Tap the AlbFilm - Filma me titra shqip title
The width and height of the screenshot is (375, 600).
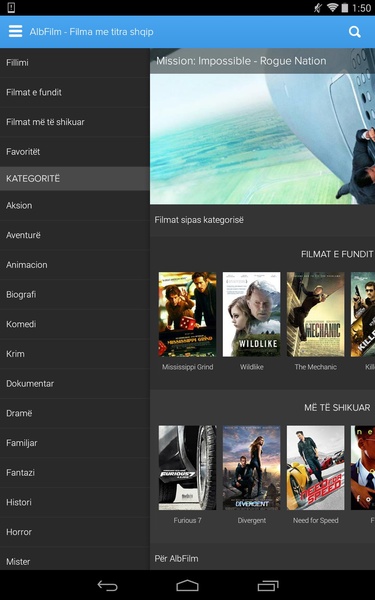coord(91,32)
